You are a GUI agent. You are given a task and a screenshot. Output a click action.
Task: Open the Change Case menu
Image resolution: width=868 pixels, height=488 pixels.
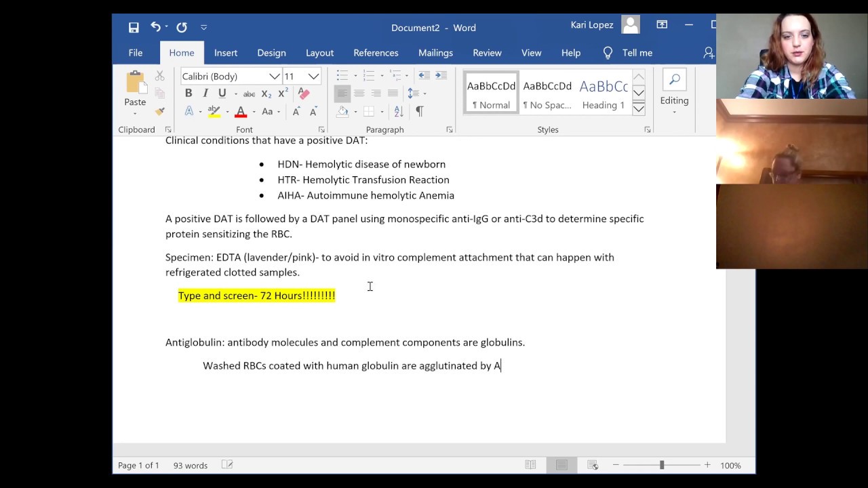[x=270, y=111]
